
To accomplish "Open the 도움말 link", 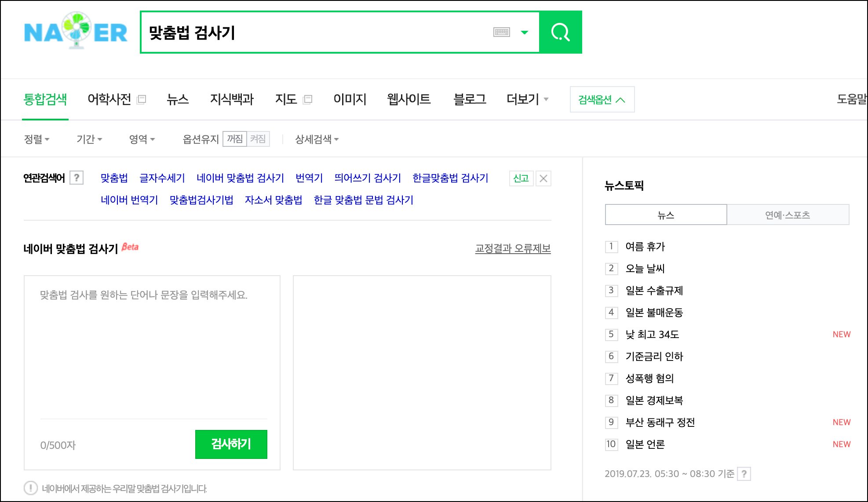I will pyautogui.click(x=852, y=99).
